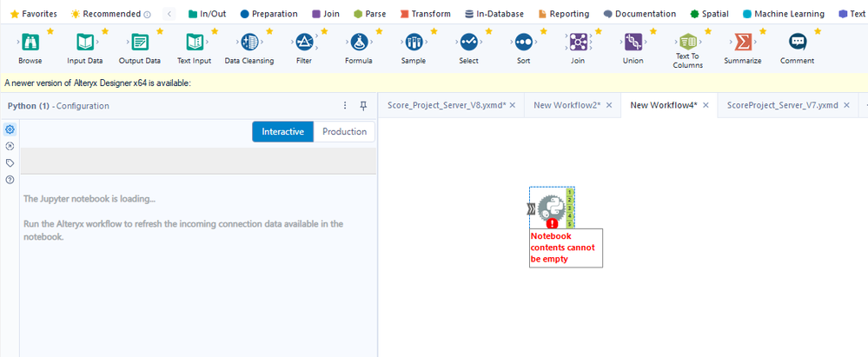This screenshot has width=868, height=357.
Task: Click the Python tool on the canvas
Action: (552, 208)
